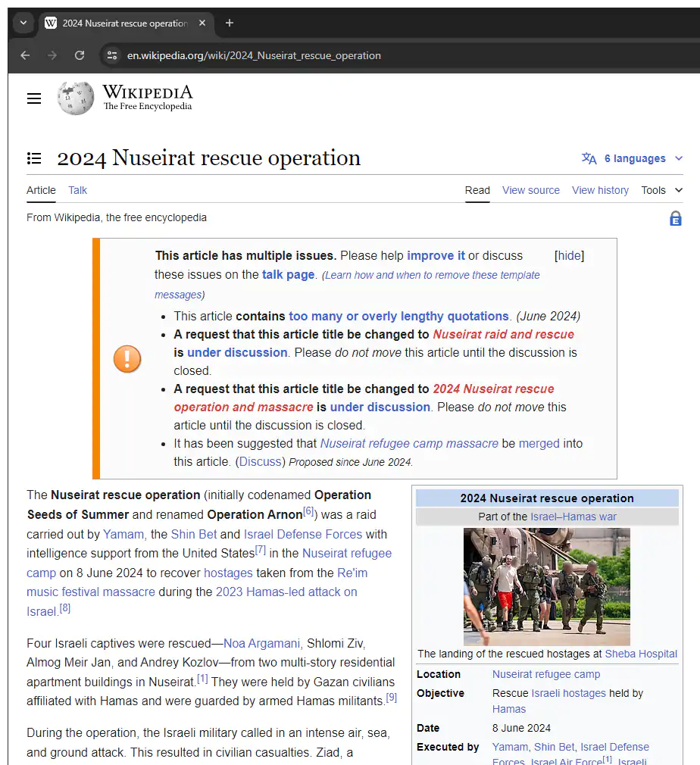Open Nuseirat refugee camp link in infobox Location
Screen dimensions: 700x765
click(546, 674)
